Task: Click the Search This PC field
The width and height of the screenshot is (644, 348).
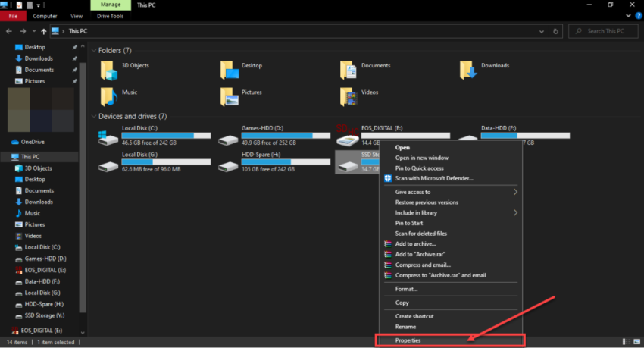Action: (603, 31)
